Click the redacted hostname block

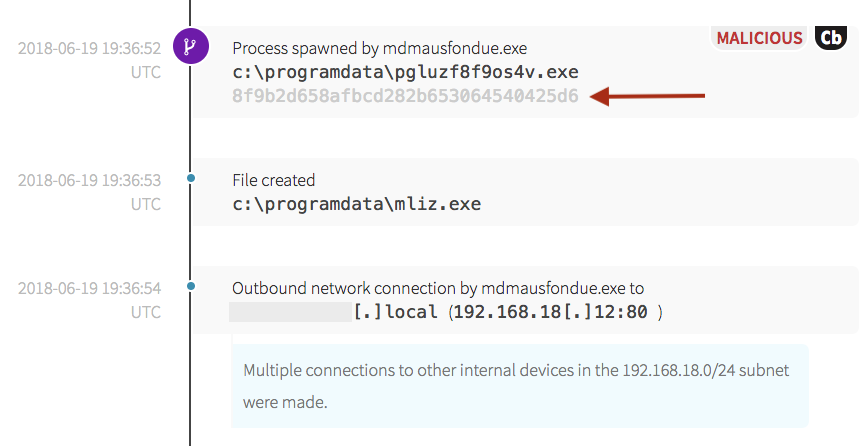tap(289, 311)
